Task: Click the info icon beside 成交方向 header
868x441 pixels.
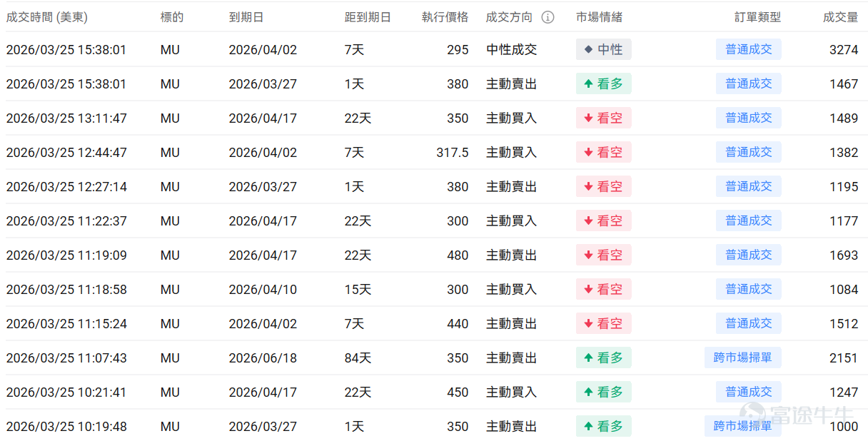Action: (x=547, y=17)
